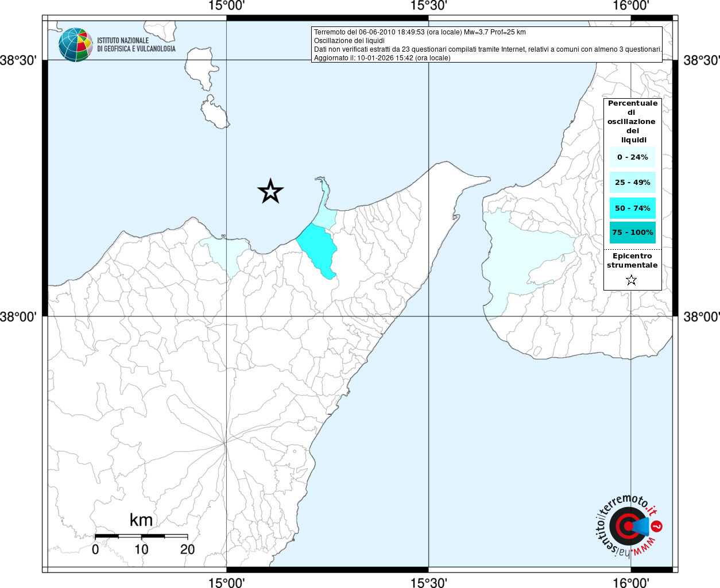Click the scale bar '20' value
Viewport: 720px width, 588px height.
[x=188, y=550]
